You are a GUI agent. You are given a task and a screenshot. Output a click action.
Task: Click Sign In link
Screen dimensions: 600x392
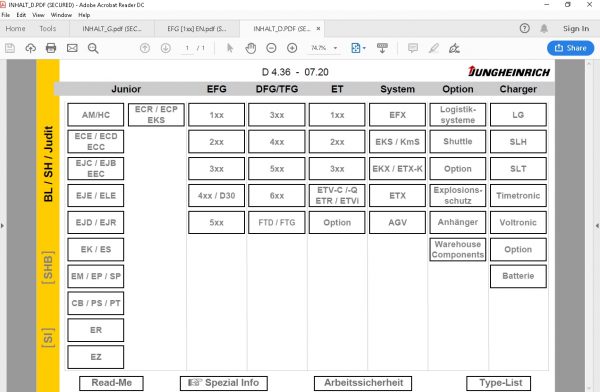[576, 29]
